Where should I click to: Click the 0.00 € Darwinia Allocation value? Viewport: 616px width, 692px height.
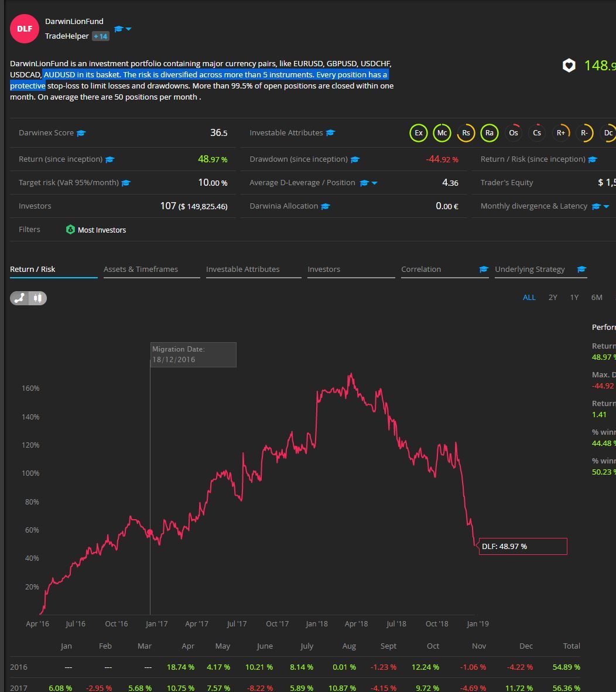click(x=447, y=206)
